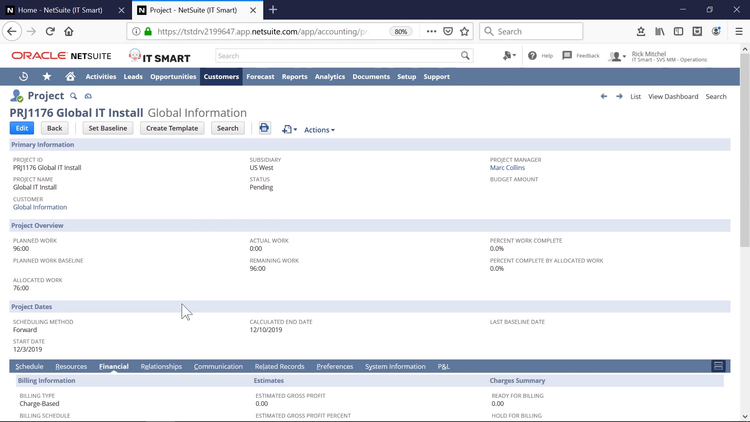750x422 pixels.
Task: Toggle the Firefox sidebar icon
Action: (x=678, y=32)
